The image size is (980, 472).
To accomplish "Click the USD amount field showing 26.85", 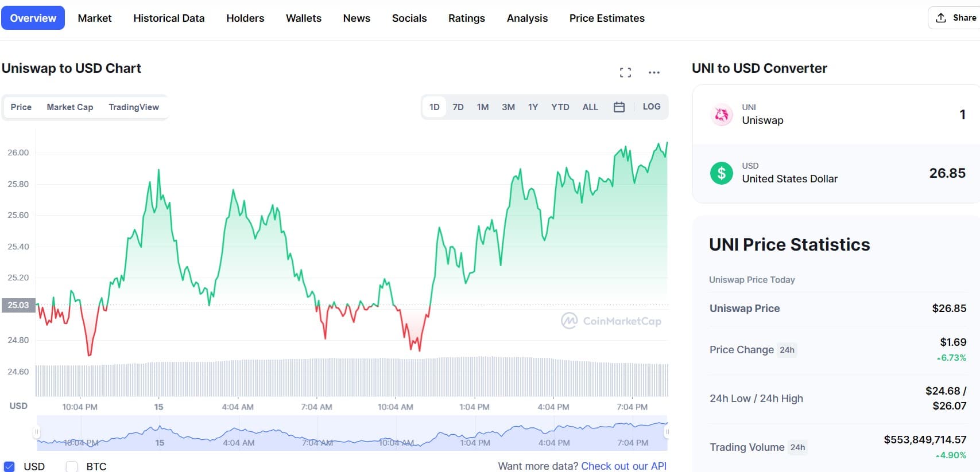I will 947,173.
